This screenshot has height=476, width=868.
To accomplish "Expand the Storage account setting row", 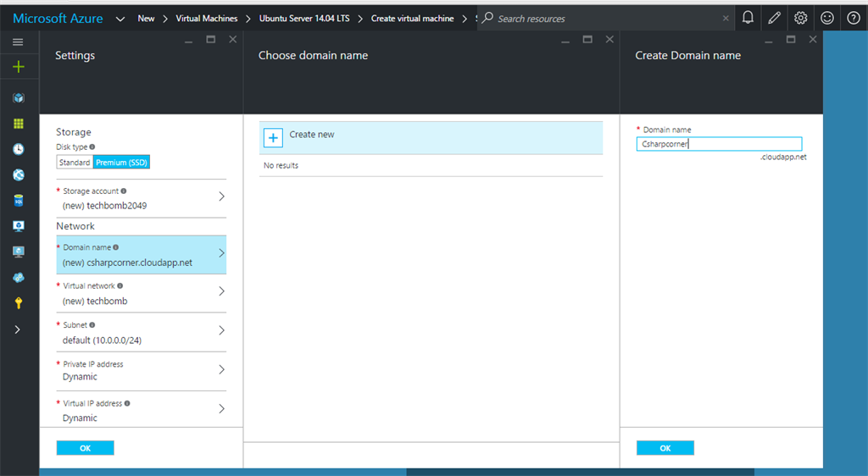I will click(x=142, y=198).
